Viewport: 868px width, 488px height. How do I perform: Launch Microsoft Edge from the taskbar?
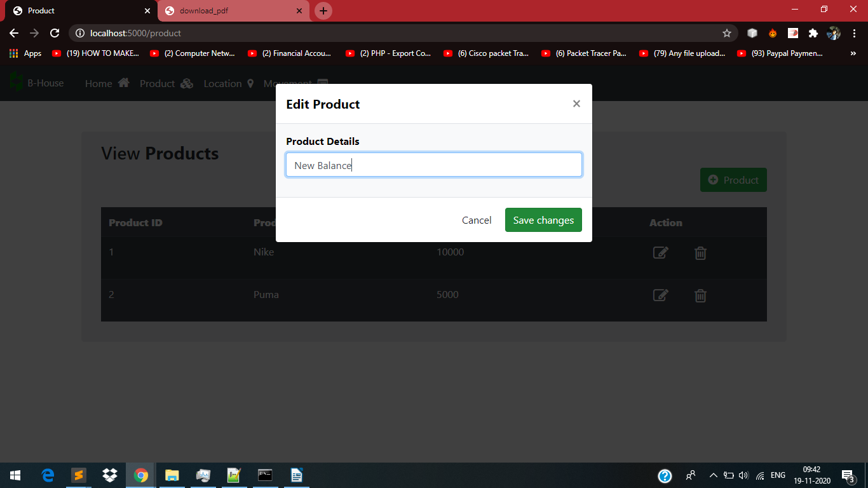pyautogui.click(x=48, y=475)
